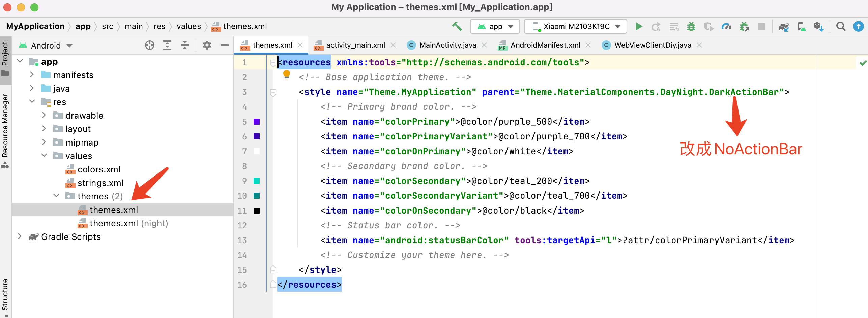This screenshot has height=318, width=868.
Task: Collapse all tree nodes icon
Action: point(185,45)
